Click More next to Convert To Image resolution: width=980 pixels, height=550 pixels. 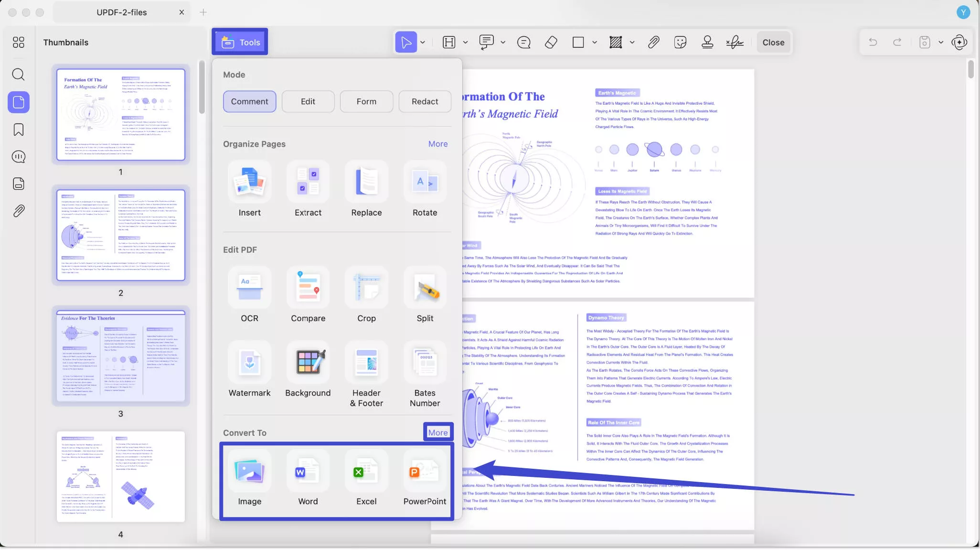(x=438, y=432)
